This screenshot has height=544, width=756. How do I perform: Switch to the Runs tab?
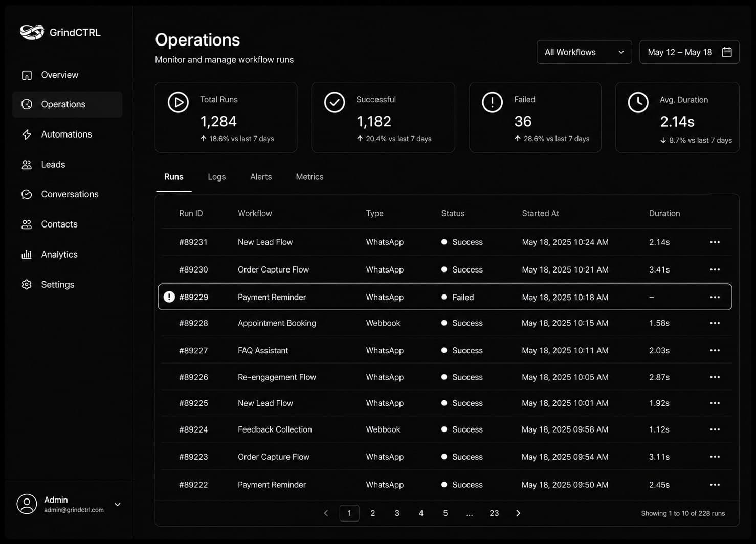click(174, 177)
